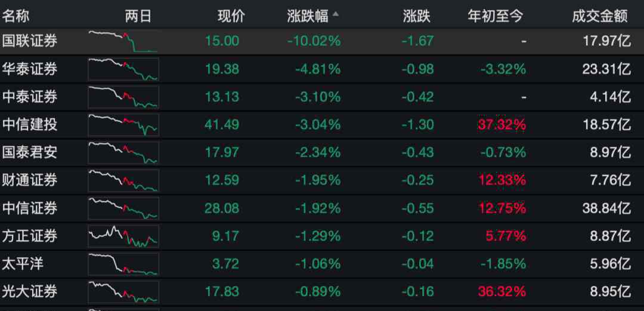Open 国联证券 two-day sparkline chart
The width and height of the screenshot is (644, 311).
pyautogui.click(x=123, y=41)
